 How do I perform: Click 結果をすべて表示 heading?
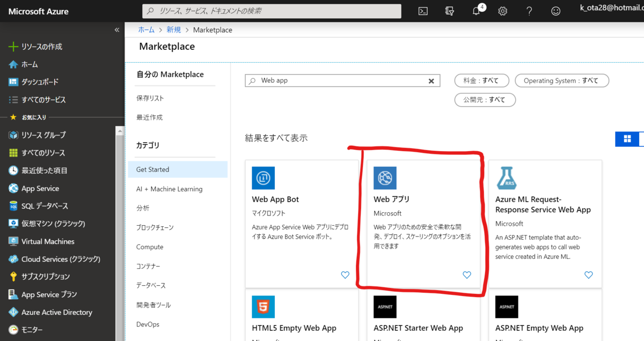pos(276,138)
